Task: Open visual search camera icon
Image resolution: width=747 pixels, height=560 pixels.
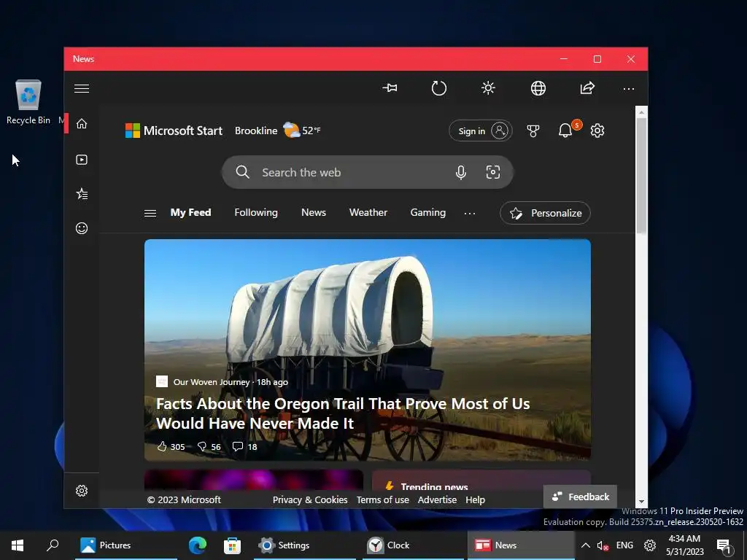Action: 493,172
